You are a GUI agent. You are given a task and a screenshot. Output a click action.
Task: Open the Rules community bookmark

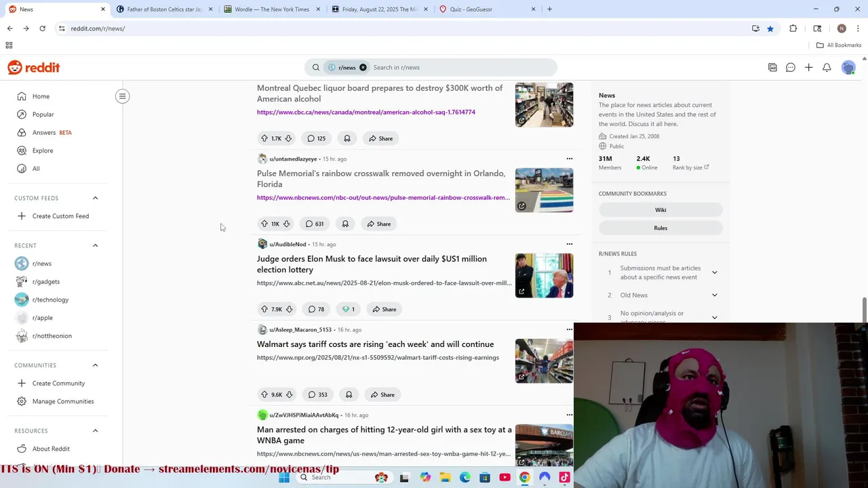tap(660, 228)
